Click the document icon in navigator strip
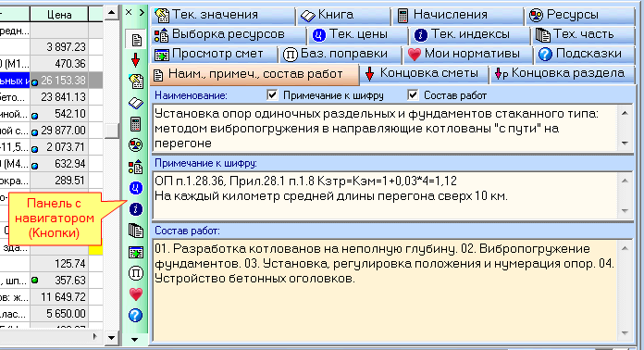 coord(136,40)
